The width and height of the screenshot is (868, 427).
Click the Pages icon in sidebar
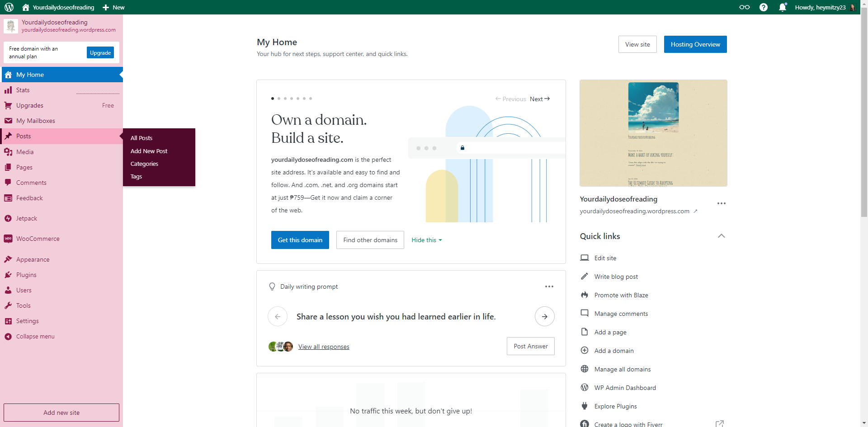pos(8,167)
